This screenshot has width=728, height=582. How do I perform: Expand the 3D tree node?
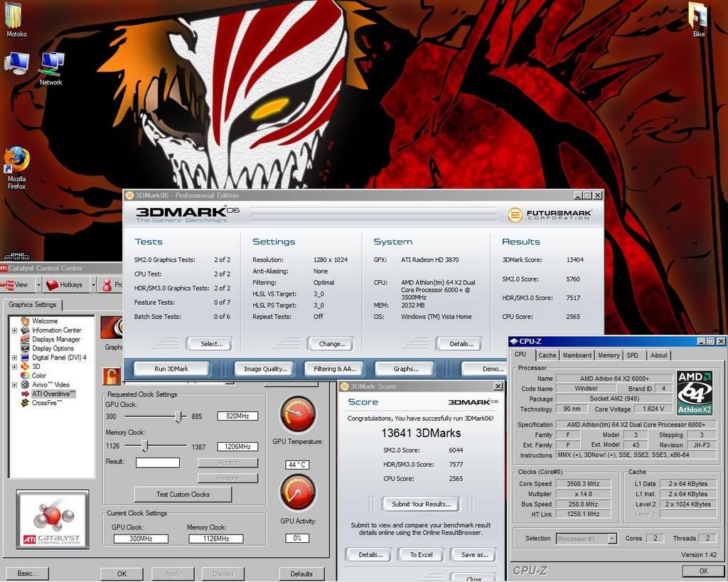tap(14, 367)
